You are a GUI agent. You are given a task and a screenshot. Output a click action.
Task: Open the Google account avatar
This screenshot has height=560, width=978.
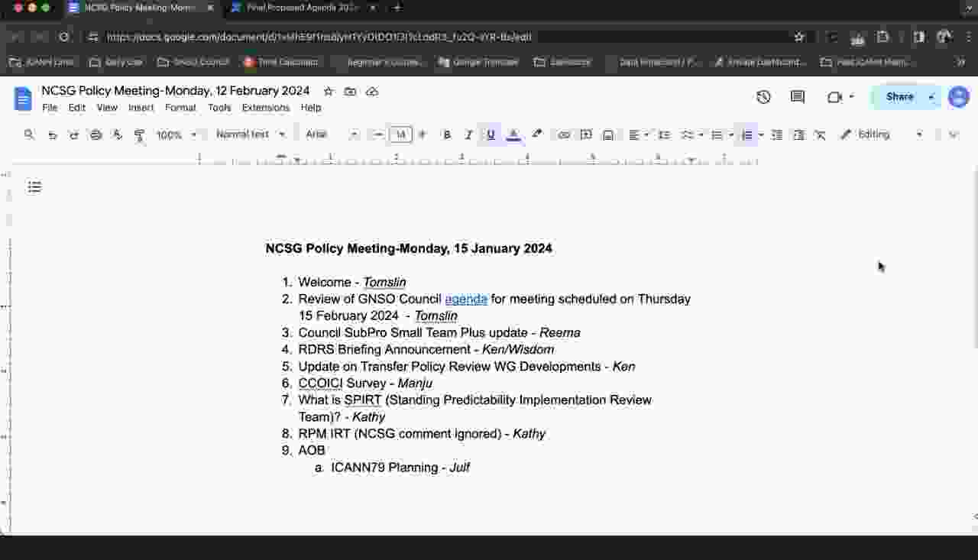click(x=958, y=97)
